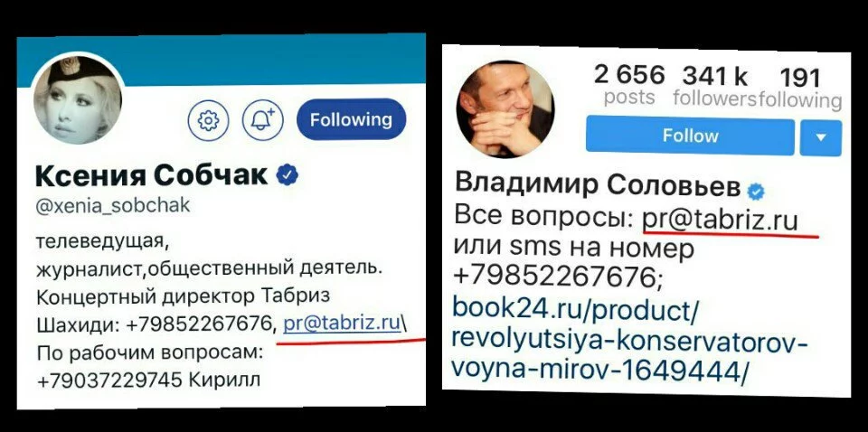
Task: Click the blue verified badge beside Ксения Собчак
Action: [288, 175]
